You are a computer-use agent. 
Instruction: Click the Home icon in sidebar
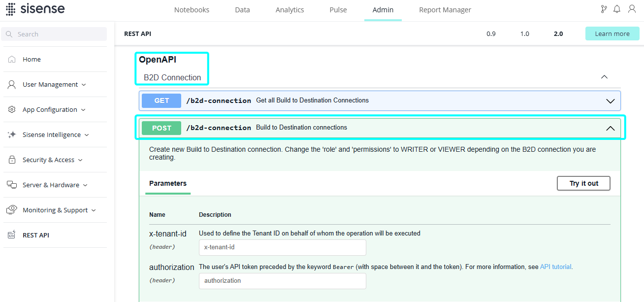tap(12, 60)
